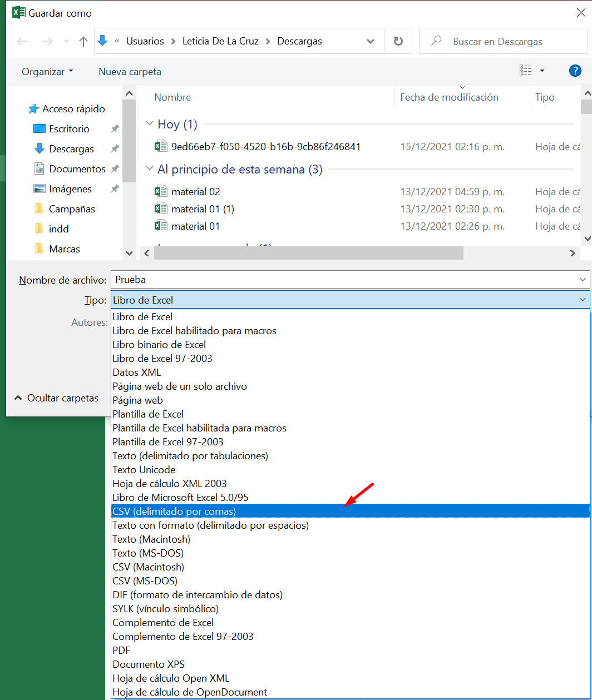Click Nueva carpeta button
Screen dimensions: 592x700
tap(130, 72)
